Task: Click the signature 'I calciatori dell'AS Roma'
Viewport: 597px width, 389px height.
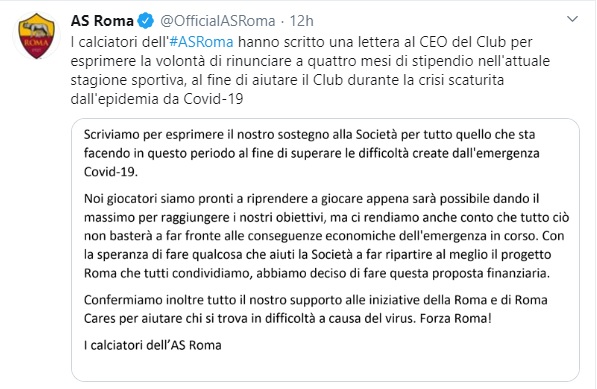Action: pyautogui.click(x=153, y=345)
